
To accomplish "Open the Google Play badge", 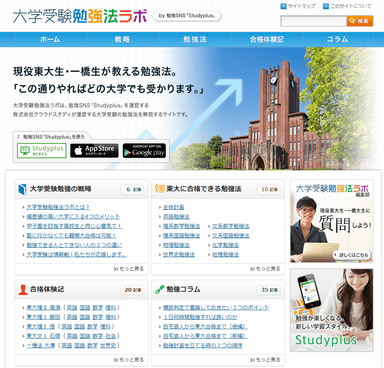I will [144, 151].
